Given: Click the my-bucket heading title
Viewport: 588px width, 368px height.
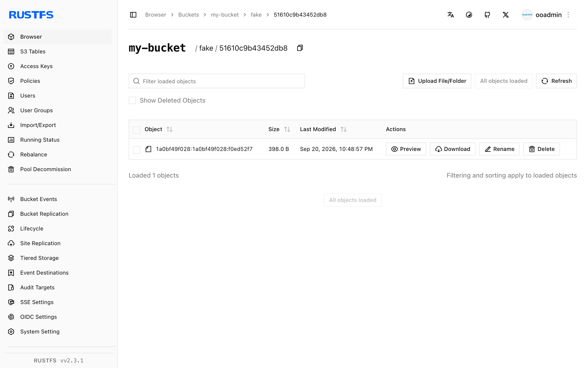Looking at the screenshot, I should coord(157,48).
